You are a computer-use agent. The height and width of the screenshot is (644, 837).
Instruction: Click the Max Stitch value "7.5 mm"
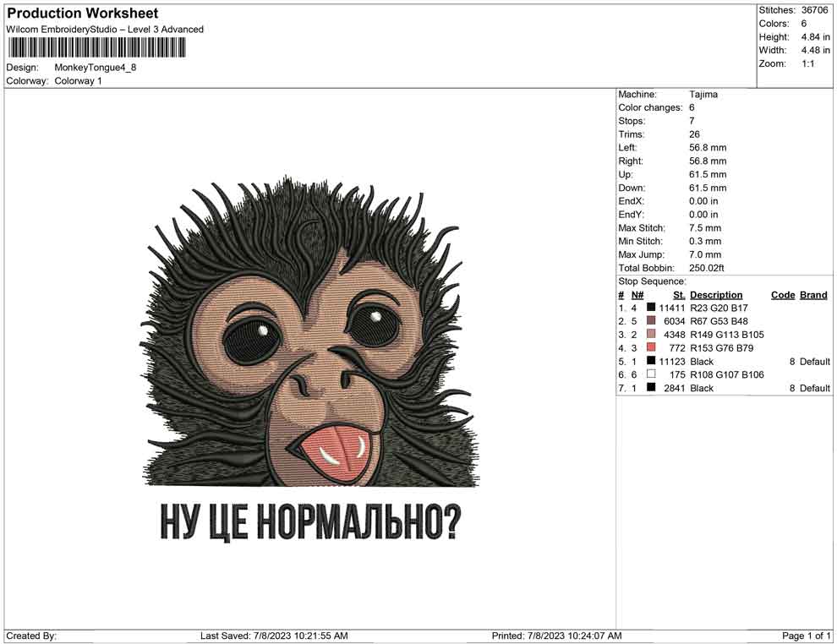705,228
